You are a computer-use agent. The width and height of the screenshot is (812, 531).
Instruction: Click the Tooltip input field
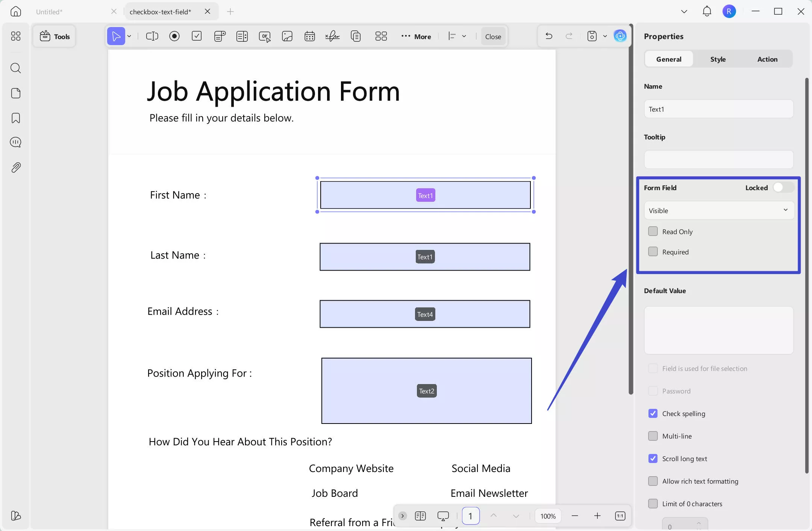click(719, 160)
